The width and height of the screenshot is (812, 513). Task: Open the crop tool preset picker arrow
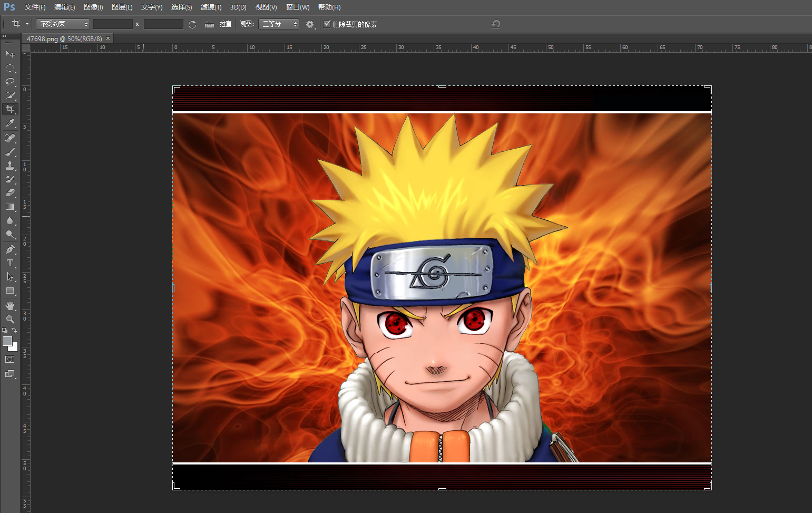(x=27, y=24)
